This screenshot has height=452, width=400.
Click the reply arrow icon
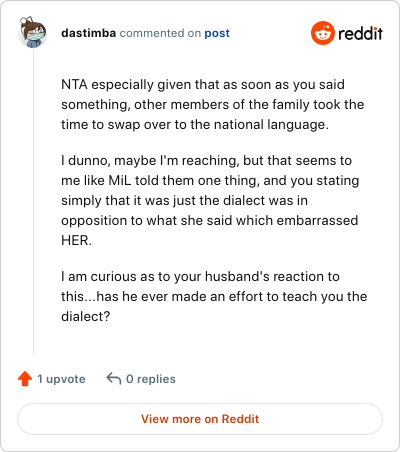[x=114, y=379]
